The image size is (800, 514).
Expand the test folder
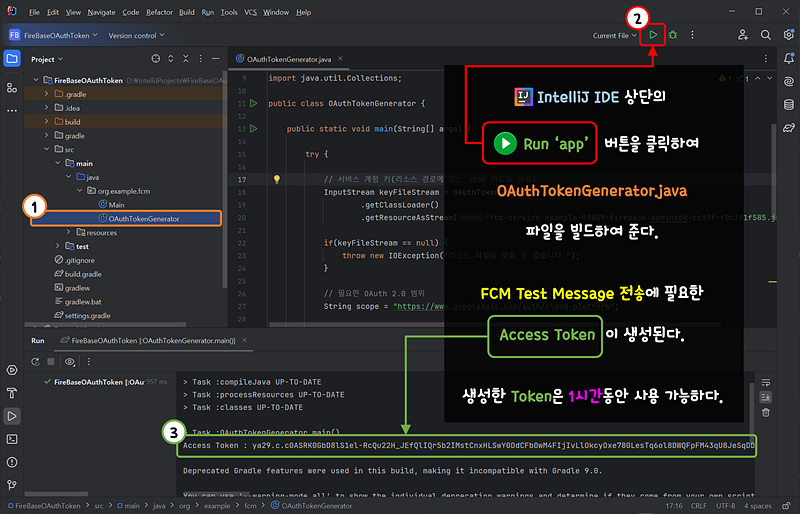pos(58,246)
